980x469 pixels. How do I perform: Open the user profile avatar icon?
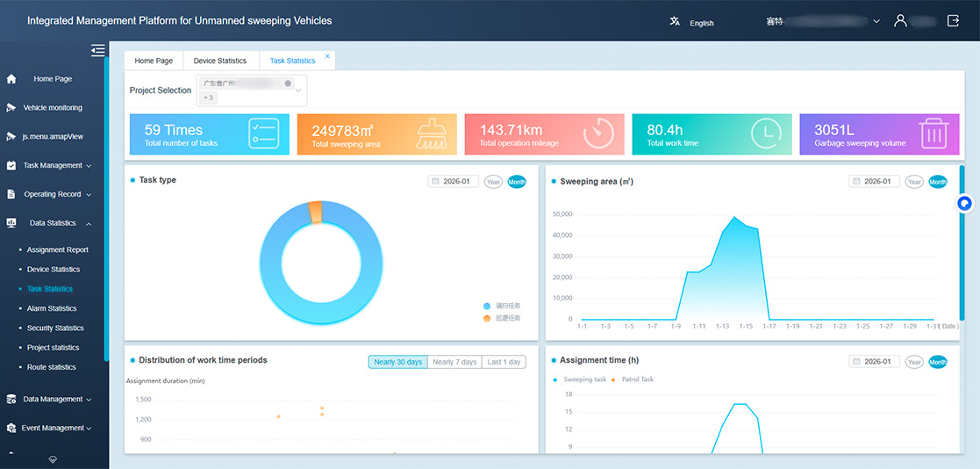pos(900,21)
